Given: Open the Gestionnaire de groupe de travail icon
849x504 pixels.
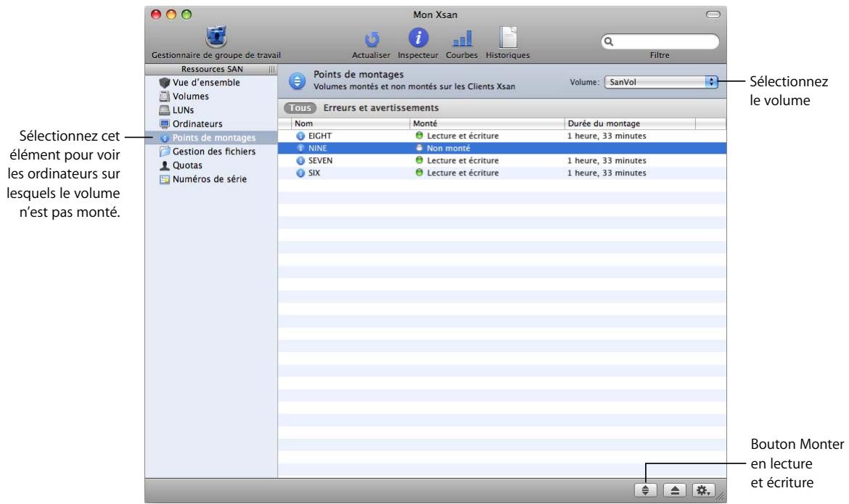Looking at the screenshot, I should [216, 37].
